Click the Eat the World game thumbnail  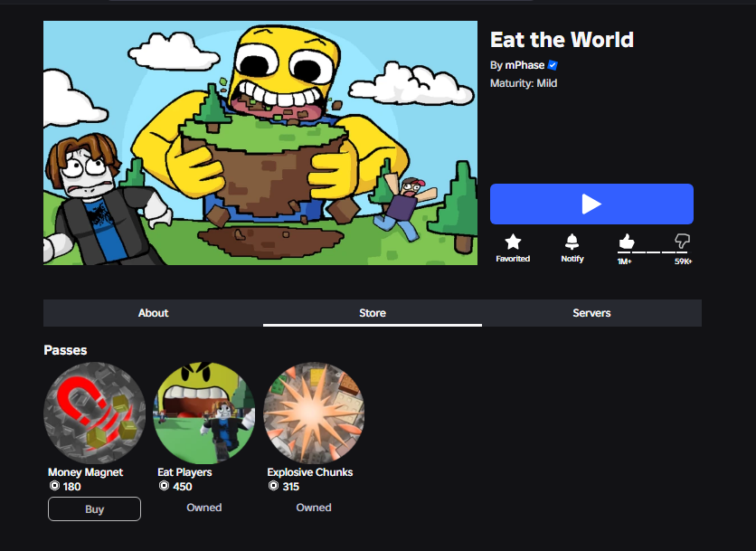(x=260, y=143)
